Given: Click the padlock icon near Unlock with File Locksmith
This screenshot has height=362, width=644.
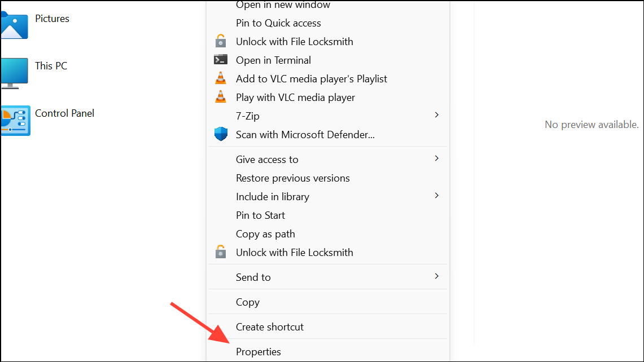Looking at the screenshot, I should pos(221,41).
